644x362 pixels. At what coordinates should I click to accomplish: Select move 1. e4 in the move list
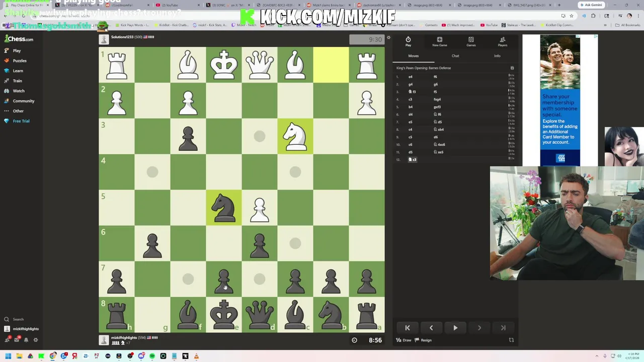click(x=411, y=77)
